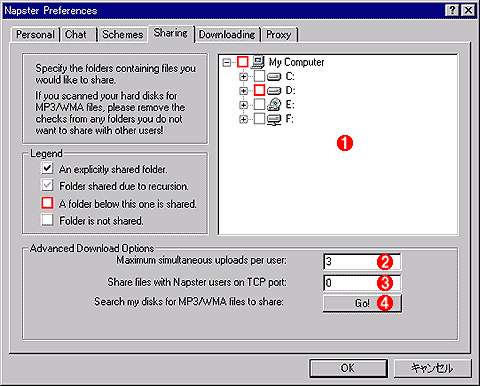Click 'Share files with Napster users on TCP port:' label

197,282
